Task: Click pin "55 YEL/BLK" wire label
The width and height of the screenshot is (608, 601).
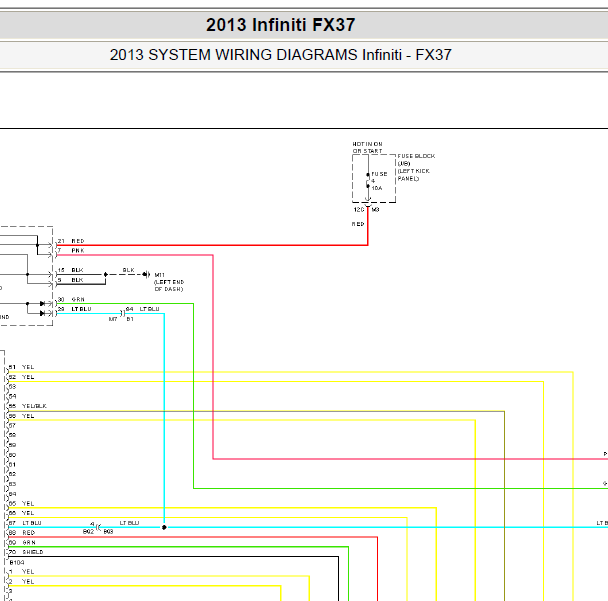Action: [28, 406]
